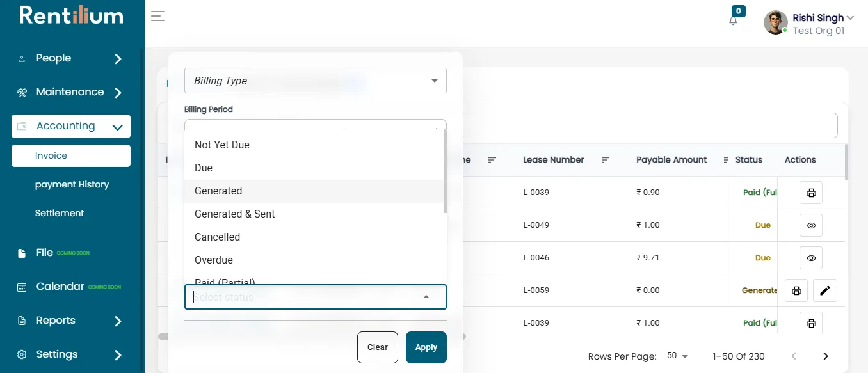Viewport: 868px width, 373px height.
Task: Apply the selected filters
Action: 426,347
